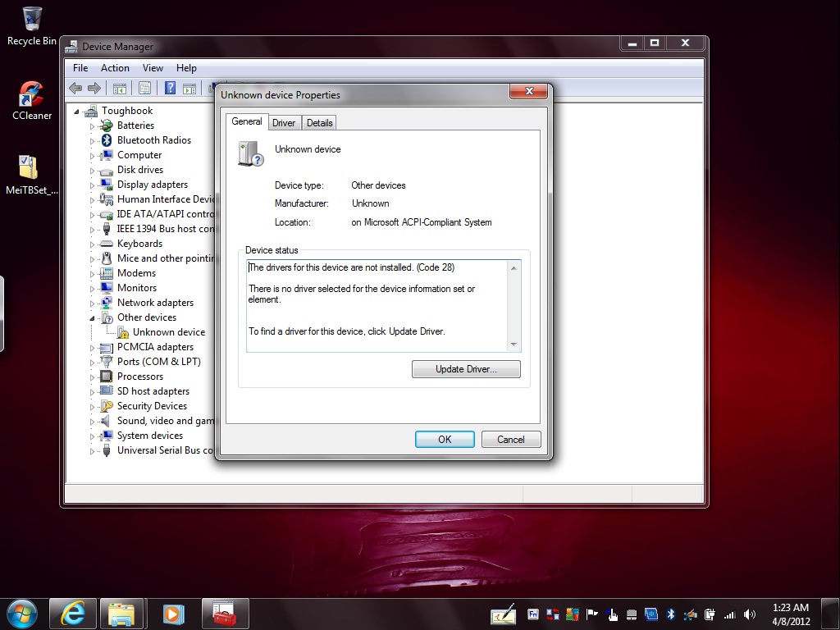Select the Disk drives category icon
The height and width of the screenshot is (630, 840).
107,171
